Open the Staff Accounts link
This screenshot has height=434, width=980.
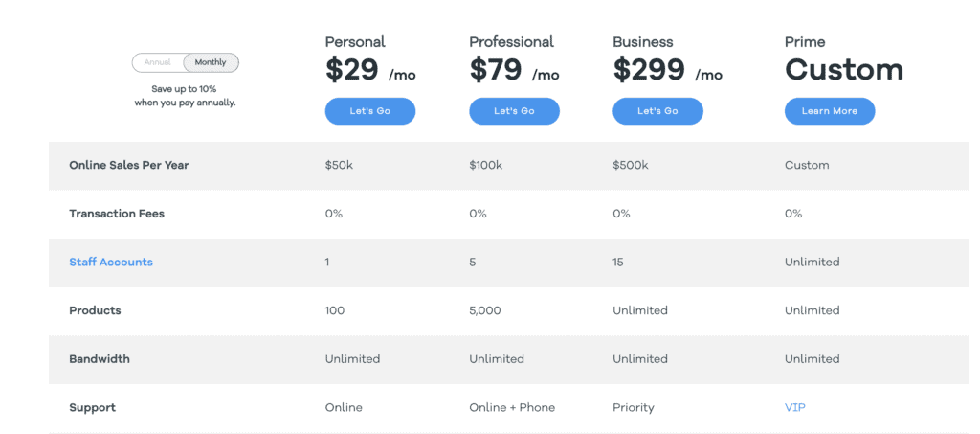[x=111, y=262]
